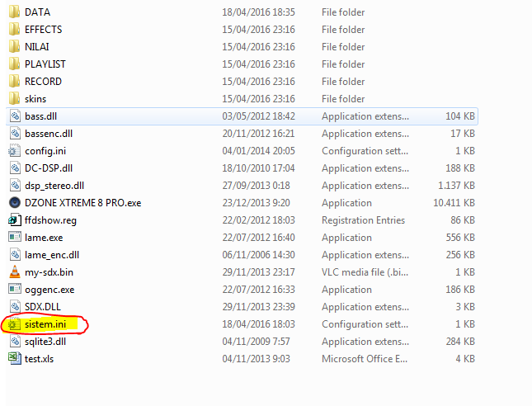
Task: Click the DZONE XTREME 8 PRO application icon
Action: [15, 203]
